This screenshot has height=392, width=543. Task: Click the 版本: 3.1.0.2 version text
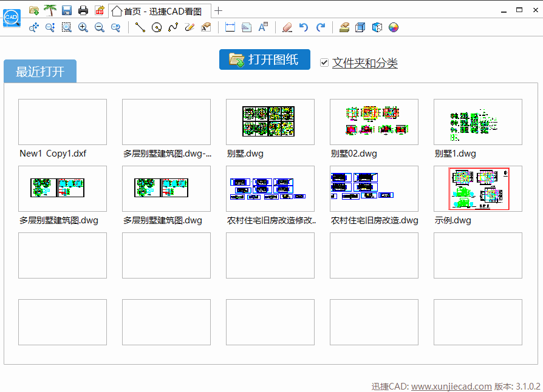click(517, 386)
